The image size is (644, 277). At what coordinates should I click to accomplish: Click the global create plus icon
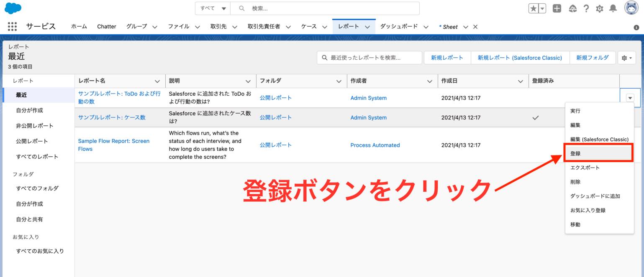pos(557,8)
